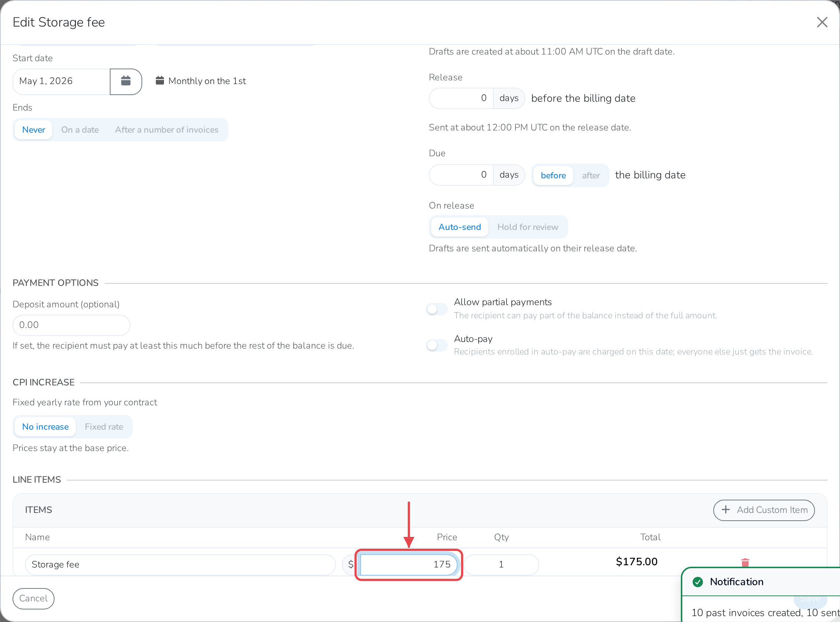Viewport: 840px width, 622px height.
Task: Select Never under Ends
Action: (34, 130)
